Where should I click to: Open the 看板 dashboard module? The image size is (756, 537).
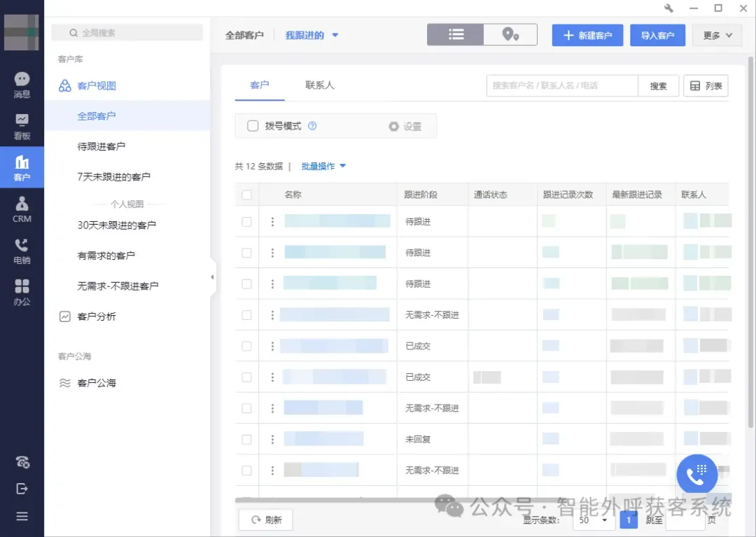coord(22,126)
